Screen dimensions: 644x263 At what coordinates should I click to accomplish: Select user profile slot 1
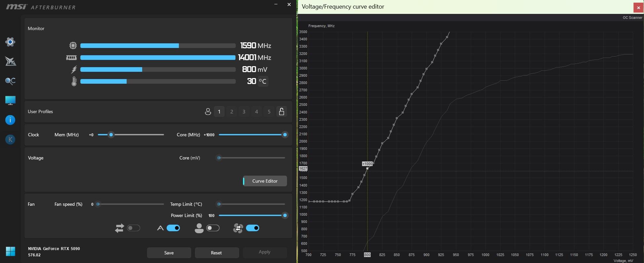coord(219,112)
